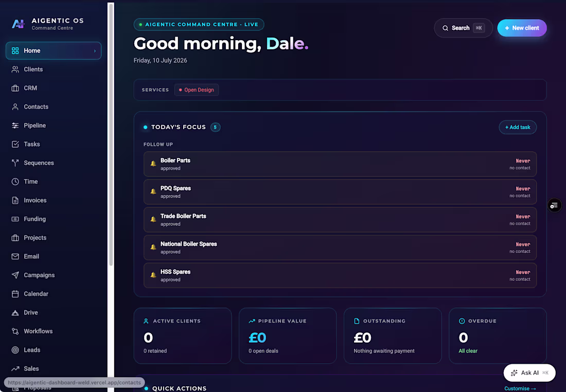Screen dimensions: 566x392
Task: Click the Workflows icon in sidebar
Action: coord(15,331)
